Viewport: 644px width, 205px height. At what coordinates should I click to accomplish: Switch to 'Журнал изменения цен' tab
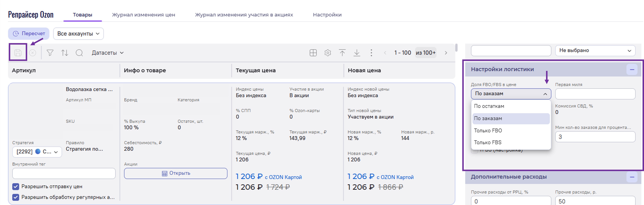click(144, 15)
